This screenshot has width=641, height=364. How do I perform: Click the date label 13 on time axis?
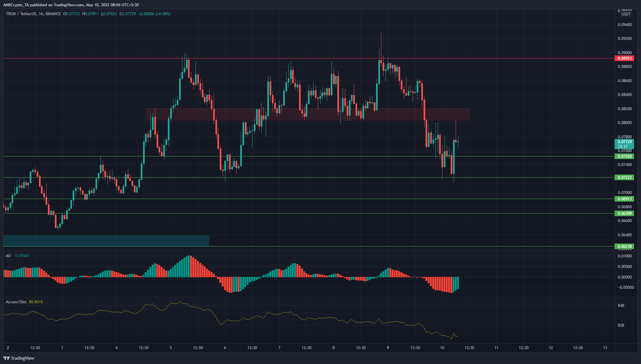[605, 348]
